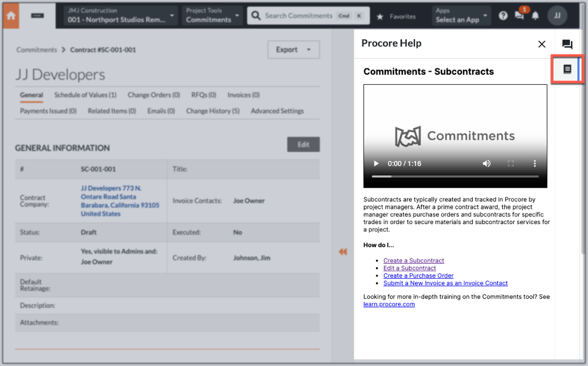
Task: Click the Contract #SC-001-001 breadcrumb text
Action: click(103, 50)
